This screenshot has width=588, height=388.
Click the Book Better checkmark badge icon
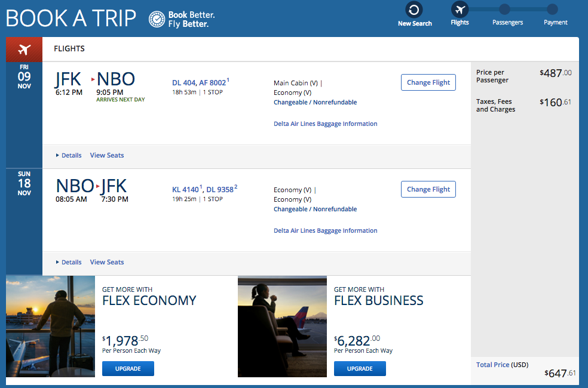(x=157, y=19)
